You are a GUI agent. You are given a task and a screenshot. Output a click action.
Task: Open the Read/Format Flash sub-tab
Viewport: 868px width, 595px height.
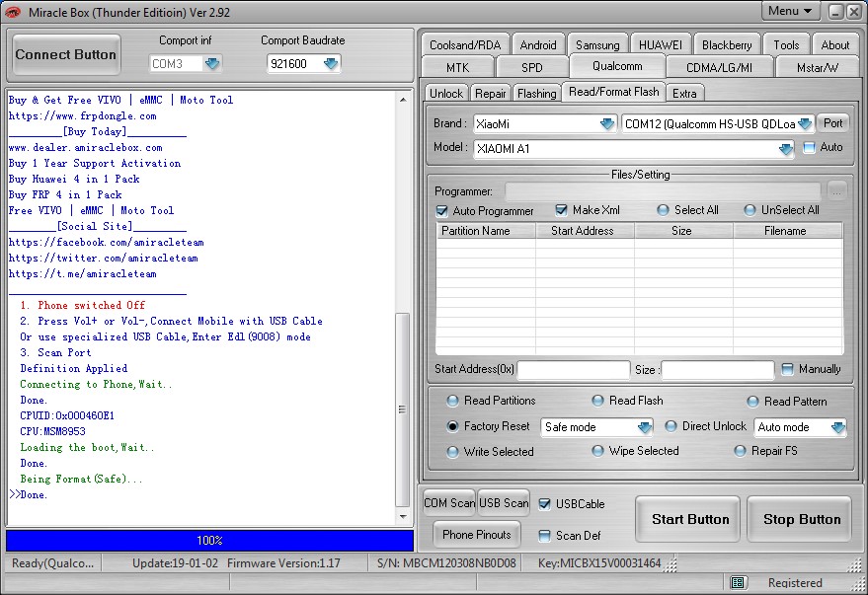tap(614, 92)
